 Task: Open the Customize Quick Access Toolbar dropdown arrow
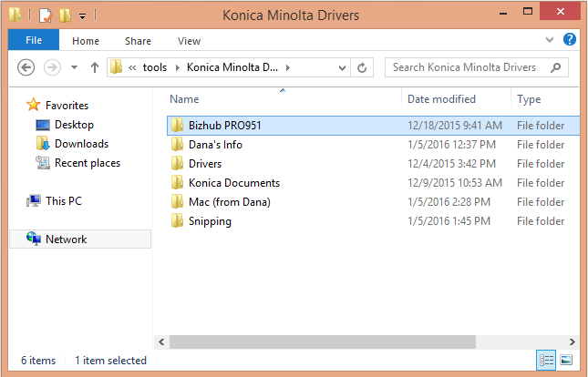[x=82, y=16]
